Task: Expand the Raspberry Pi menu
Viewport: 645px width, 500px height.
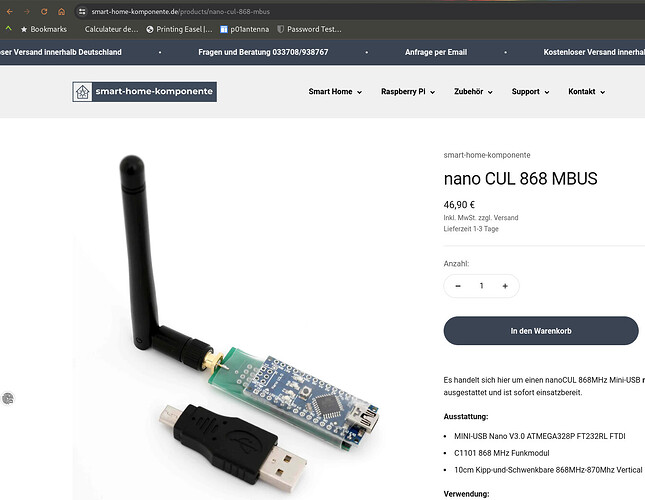Action: pyautogui.click(x=408, y=92)
